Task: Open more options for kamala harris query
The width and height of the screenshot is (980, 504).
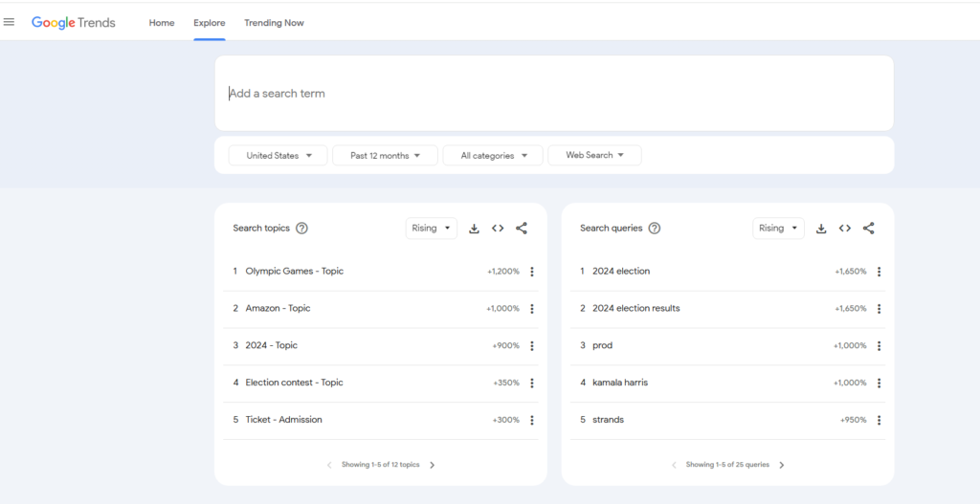Action: point(879,383)
